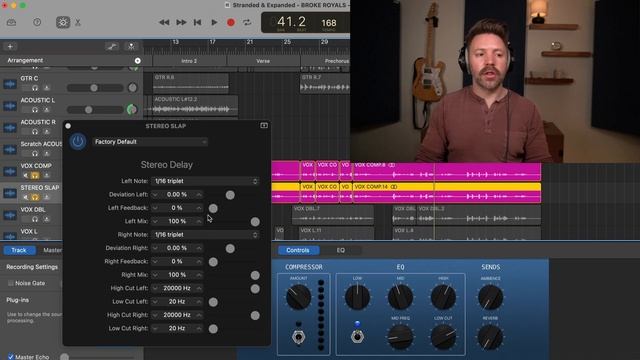Start playback with Play button
The image size is (640, 360).
(x=214, y=22)
